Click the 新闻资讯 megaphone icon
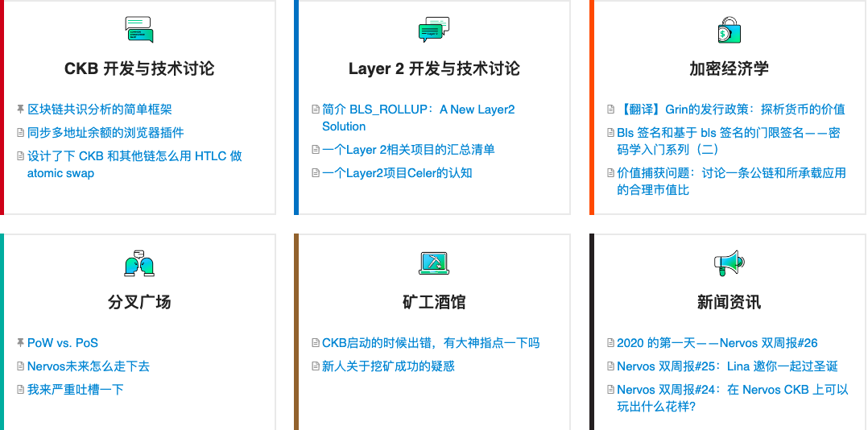868x430 pixels. (729, 263)
